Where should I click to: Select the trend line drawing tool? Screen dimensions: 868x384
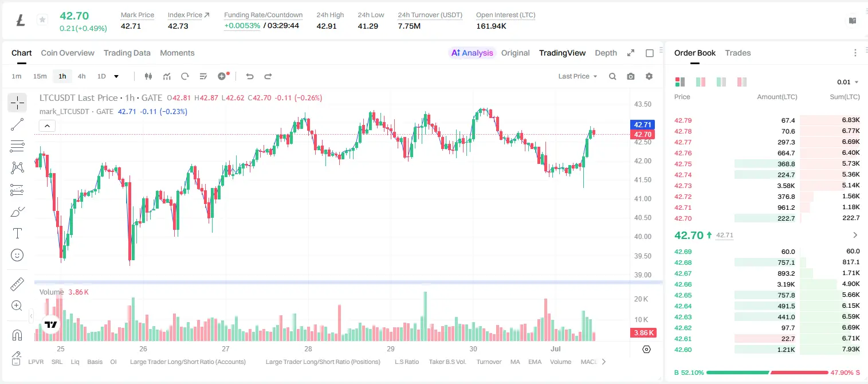(x=17, y=124)
